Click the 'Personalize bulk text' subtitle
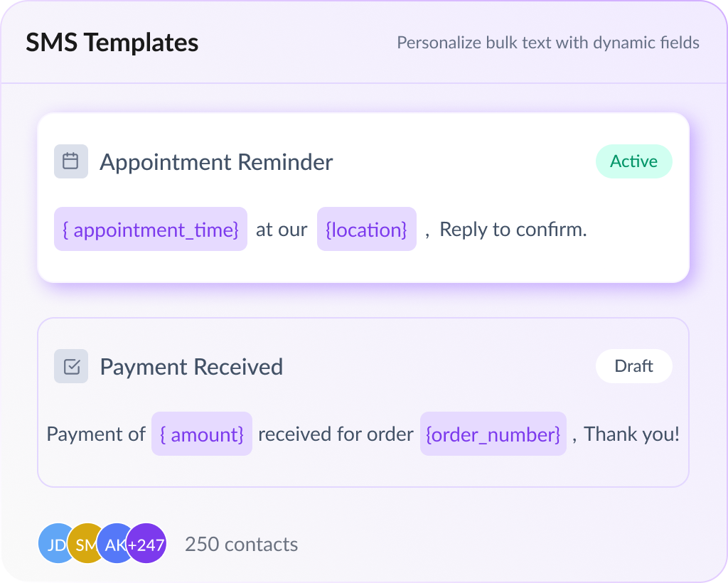This screenshot has height=583, width=728. pyautogui.click(x=547, y=43)
